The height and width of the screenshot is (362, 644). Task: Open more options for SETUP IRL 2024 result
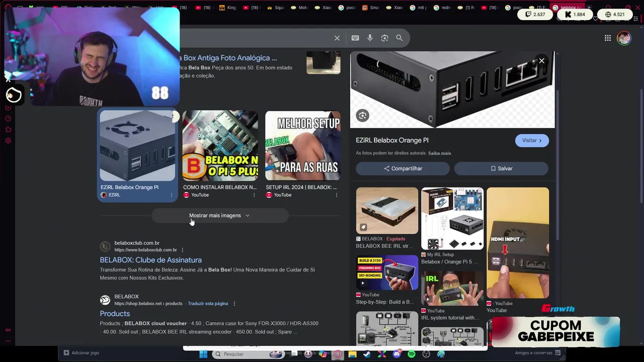click(337, 195)
